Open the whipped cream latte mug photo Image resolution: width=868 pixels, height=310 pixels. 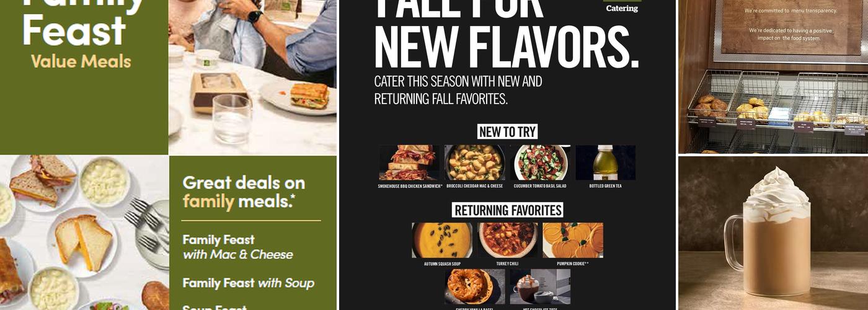[x=773, y=233]
